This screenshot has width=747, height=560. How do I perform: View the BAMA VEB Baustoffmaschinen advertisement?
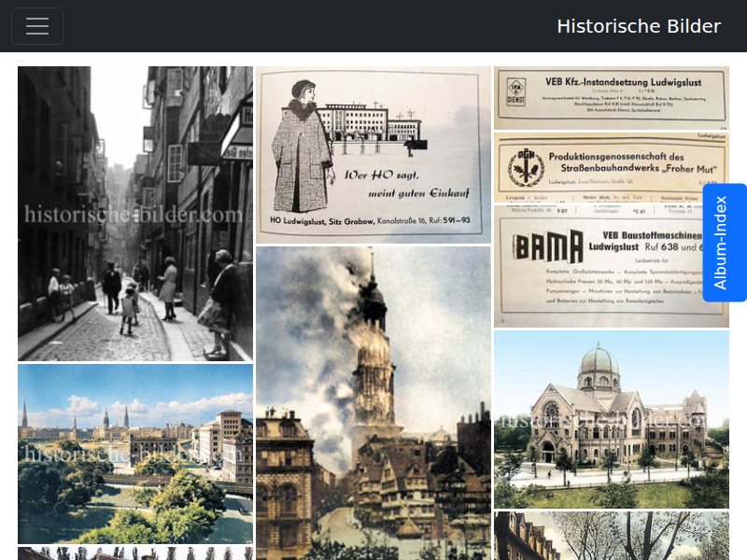pos(612,267)
